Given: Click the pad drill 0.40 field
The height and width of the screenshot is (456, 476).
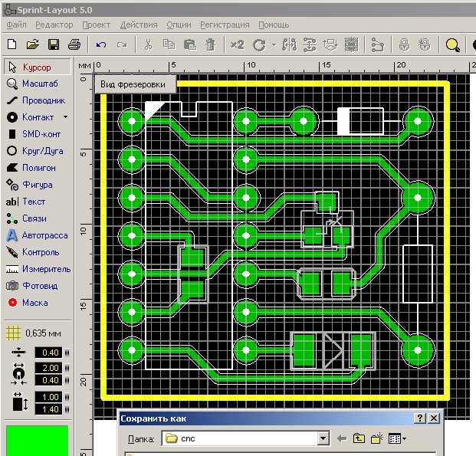Looking at the screenshot, I should point(48,380).
